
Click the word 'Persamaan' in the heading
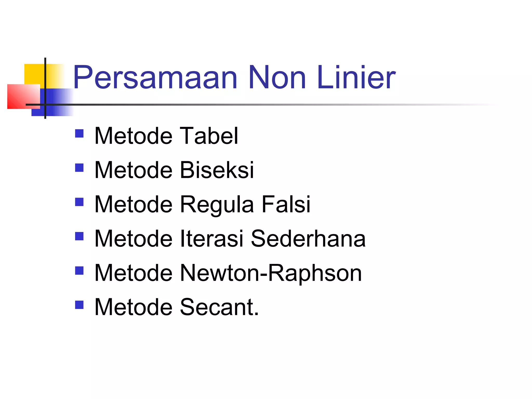[x=155, y=77]
